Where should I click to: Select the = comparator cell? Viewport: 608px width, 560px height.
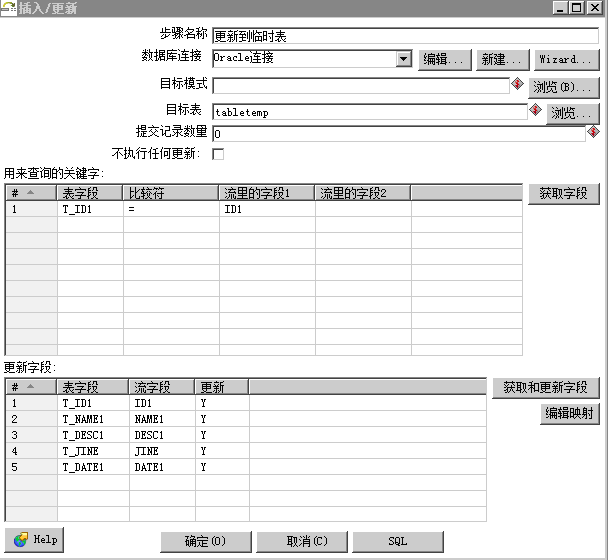click(171, 209)
